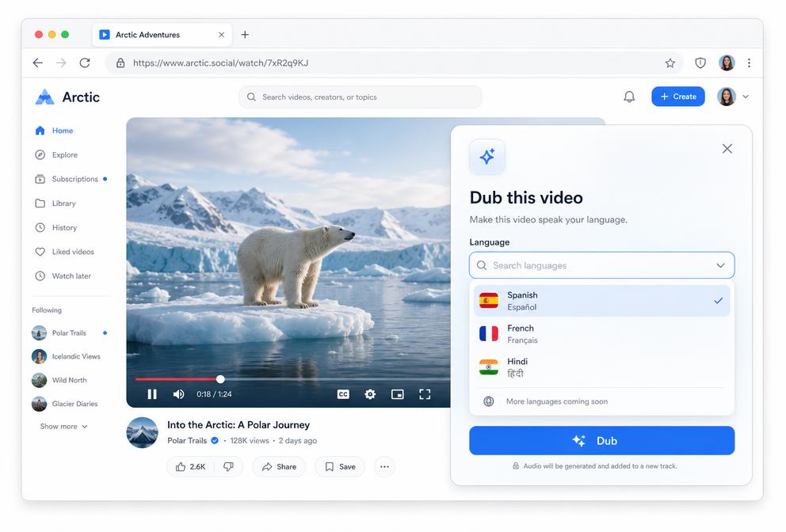Select French language option
786x532 pixels.
coord(601,333)
